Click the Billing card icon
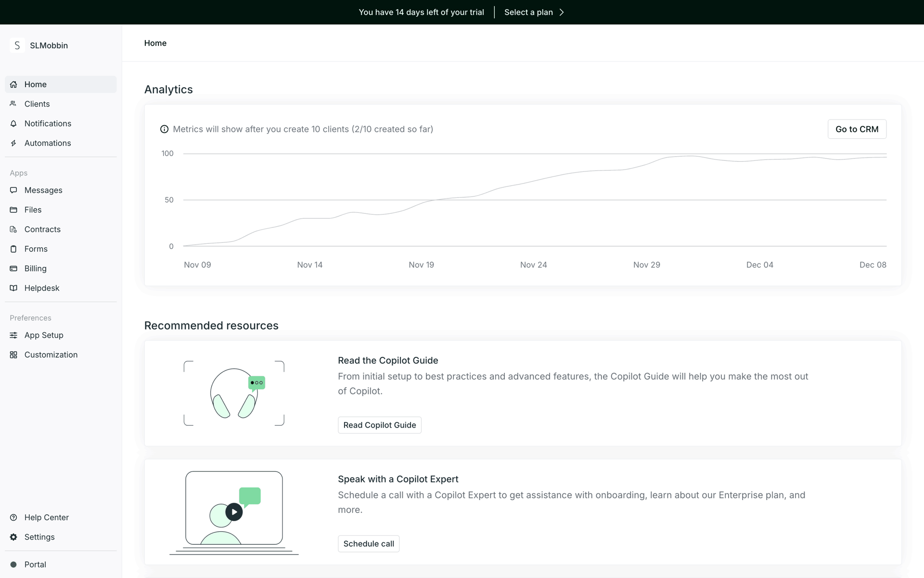 (13, 269)
